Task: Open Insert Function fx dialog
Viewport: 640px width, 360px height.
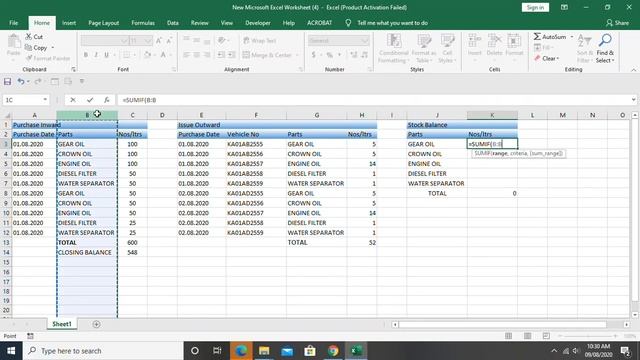Action: [107, 100]
